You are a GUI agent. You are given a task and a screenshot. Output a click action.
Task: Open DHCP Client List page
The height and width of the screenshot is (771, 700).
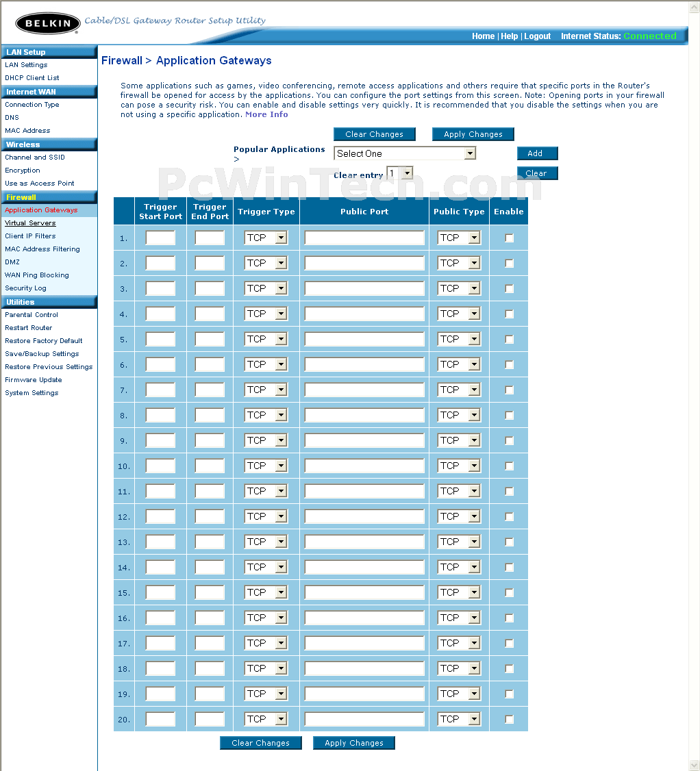[x=32, y=77]
